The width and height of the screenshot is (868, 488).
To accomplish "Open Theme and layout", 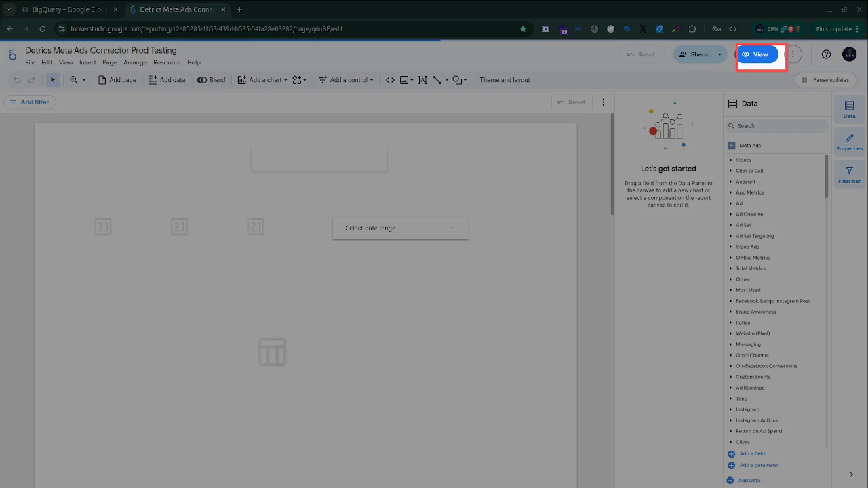I will [x=505, y=79].
